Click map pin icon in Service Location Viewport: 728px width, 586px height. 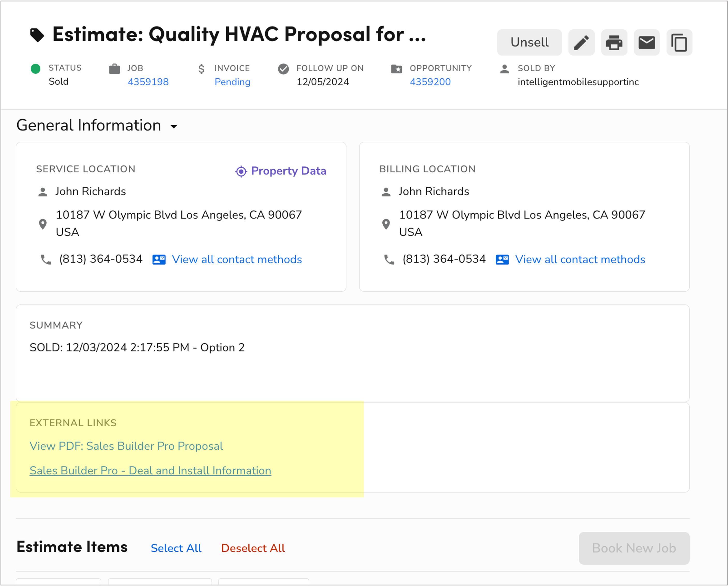pos(42,224)
